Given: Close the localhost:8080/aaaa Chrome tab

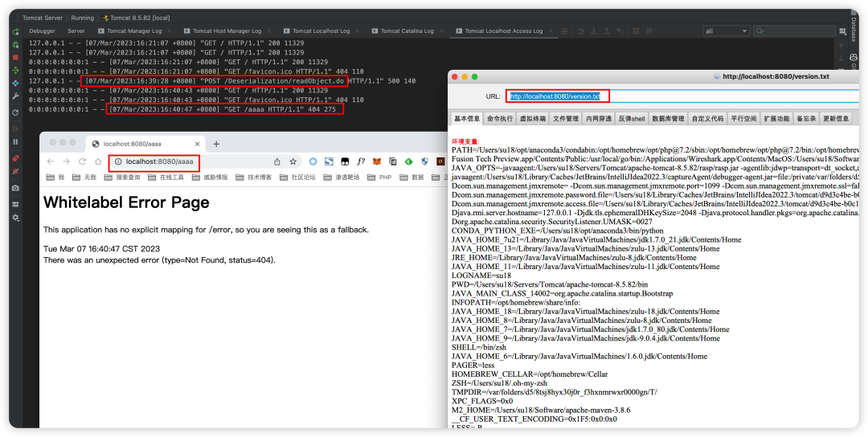Looking at the screenshot, I should 197,144.
